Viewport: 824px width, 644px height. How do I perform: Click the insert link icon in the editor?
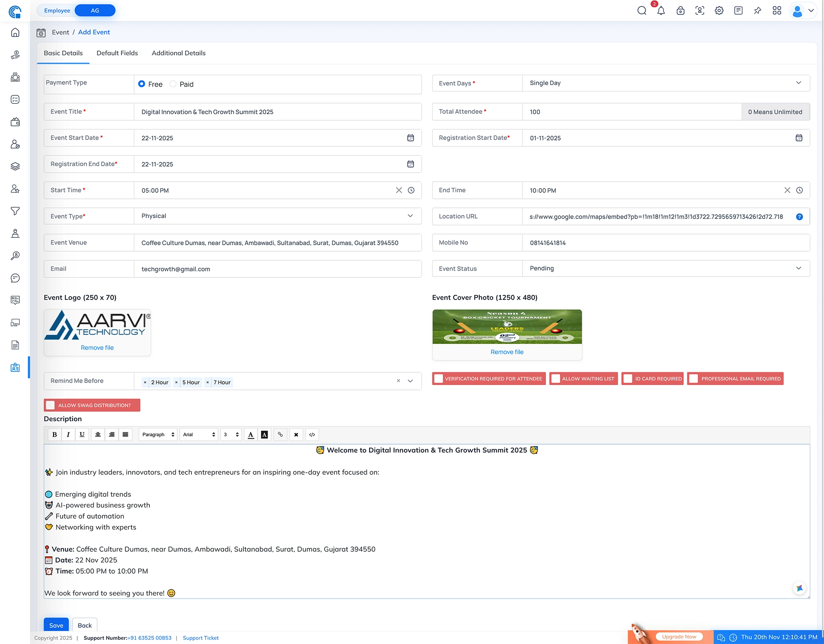coord(280,434)
